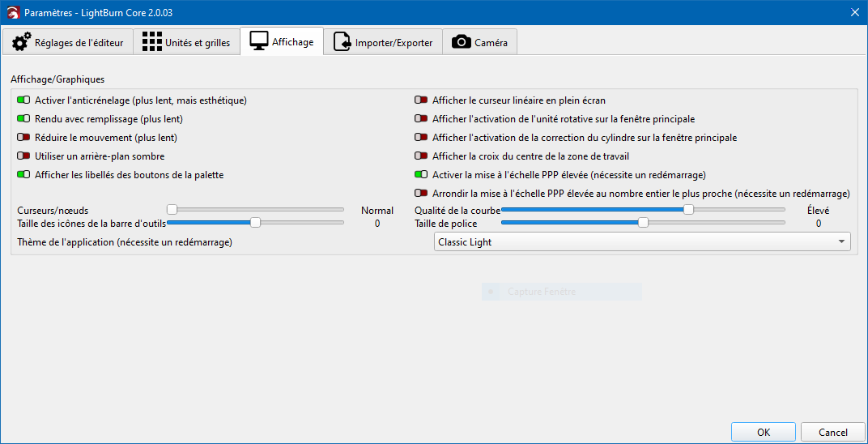This screenshot has width=868, height=444.
Task: Click Cancel to discard changes
Action: pos(832,433)
